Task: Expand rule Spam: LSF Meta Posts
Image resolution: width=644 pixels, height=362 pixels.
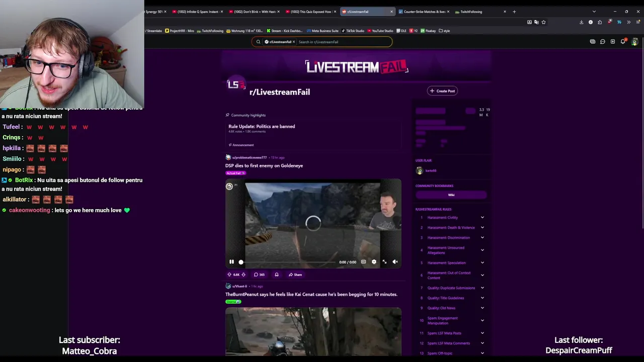Action: coord(482,333)
